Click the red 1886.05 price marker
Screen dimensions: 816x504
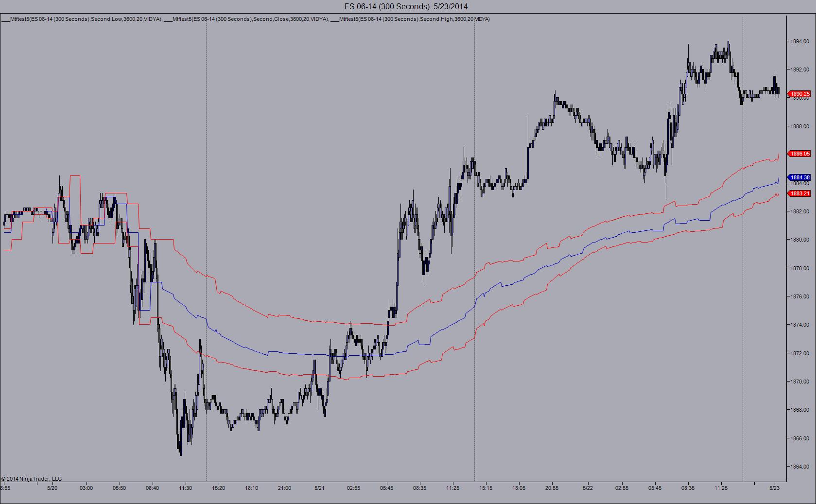(x=799, y=154)
